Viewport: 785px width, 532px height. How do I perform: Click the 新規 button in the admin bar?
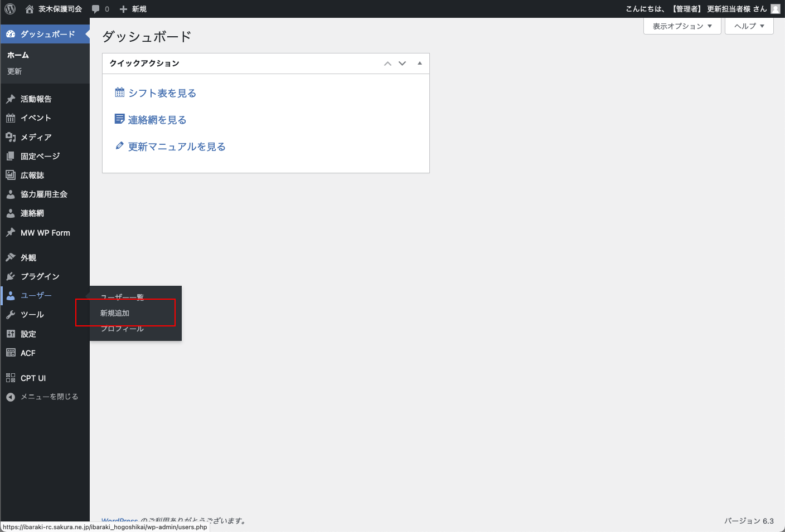133,9
